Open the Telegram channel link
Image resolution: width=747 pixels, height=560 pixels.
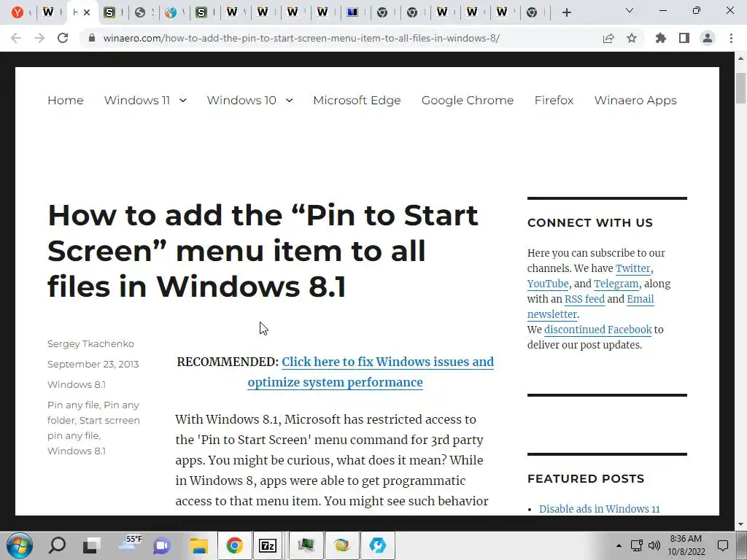coord(616,284)
